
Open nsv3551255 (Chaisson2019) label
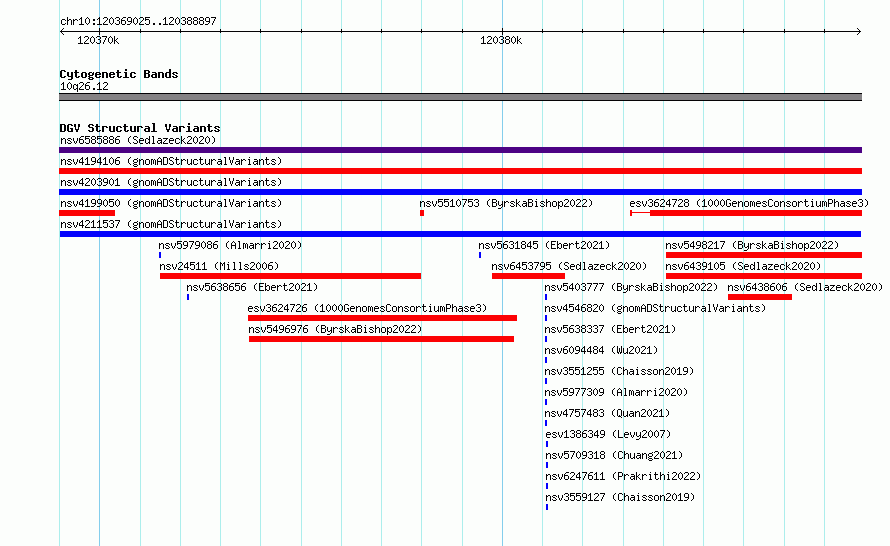(619, 371)
